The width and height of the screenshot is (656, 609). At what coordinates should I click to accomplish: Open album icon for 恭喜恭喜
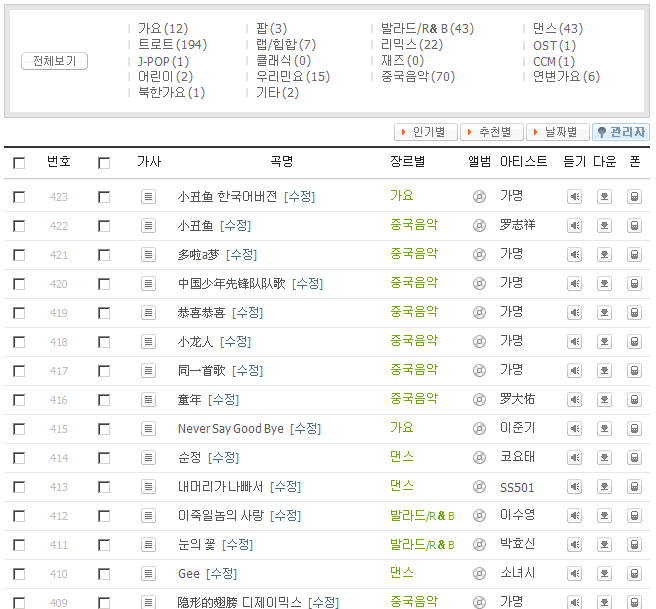pyautogui.click(x=479, y=313)
